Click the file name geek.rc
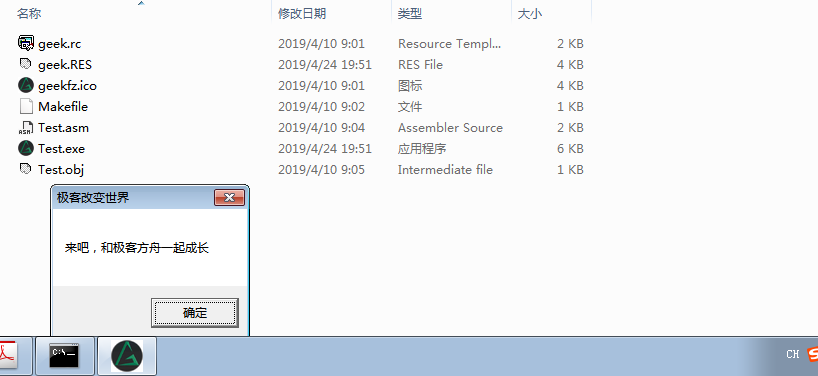This screenshot has width=818, height=376. tap(59, 44)
